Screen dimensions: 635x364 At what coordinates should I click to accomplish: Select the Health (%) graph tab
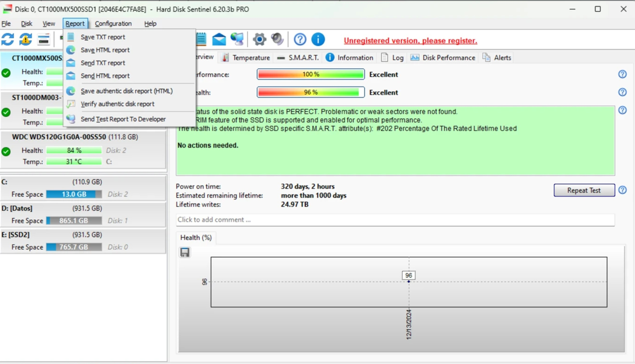click(196, 238)
